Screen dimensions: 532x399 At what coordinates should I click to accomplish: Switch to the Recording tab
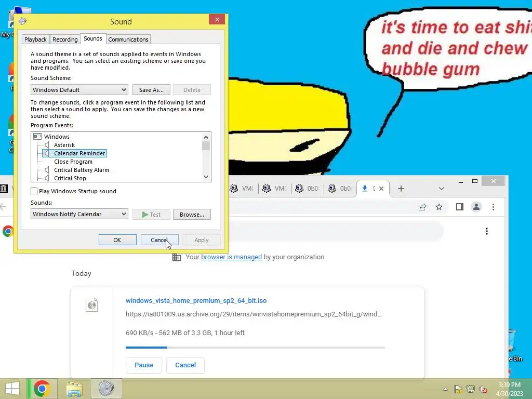(65, 39)
